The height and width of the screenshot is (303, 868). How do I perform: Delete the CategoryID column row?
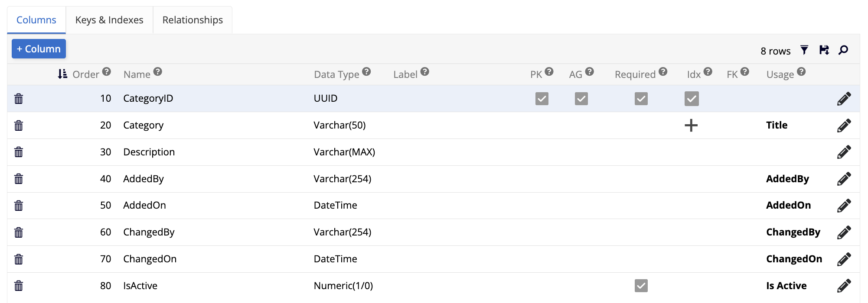(x=19, y=99)
